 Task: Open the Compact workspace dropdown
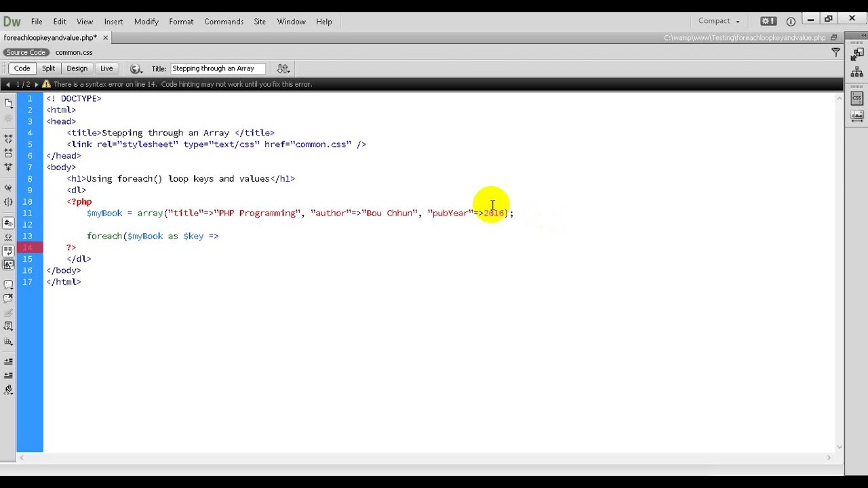pyautogui.click(x=719, y=21)
